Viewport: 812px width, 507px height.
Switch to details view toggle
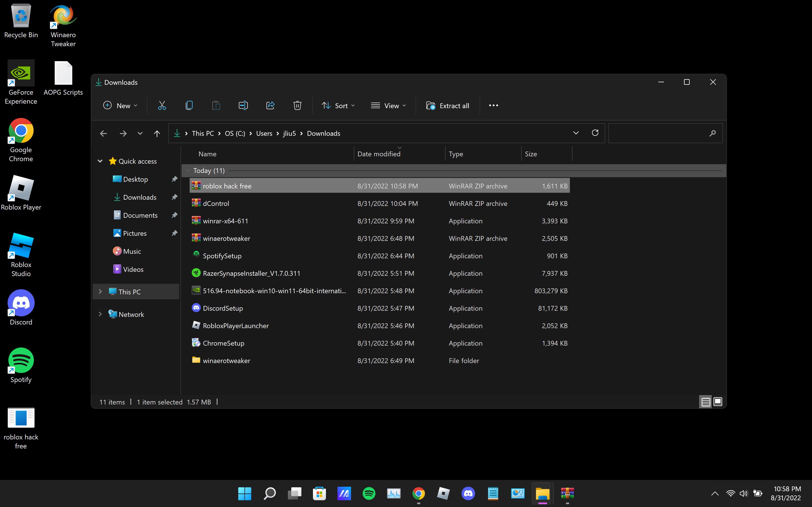706,402
